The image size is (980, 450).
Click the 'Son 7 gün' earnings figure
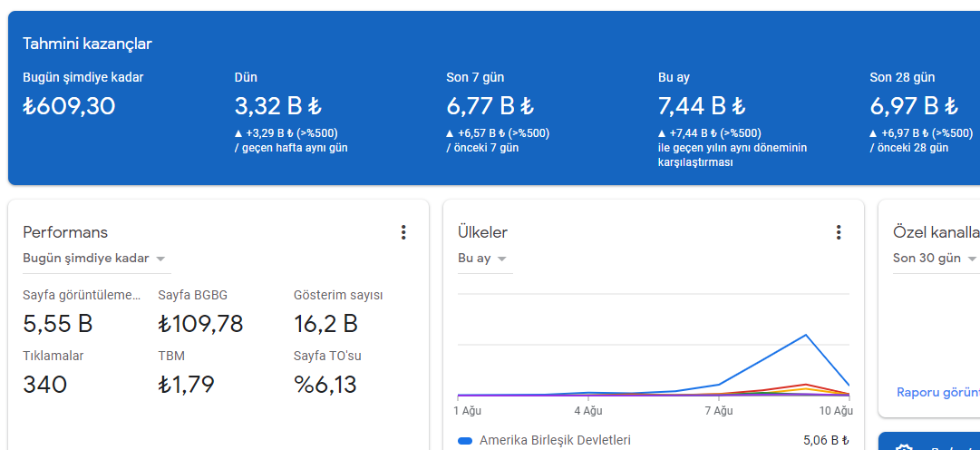[490, 106]
